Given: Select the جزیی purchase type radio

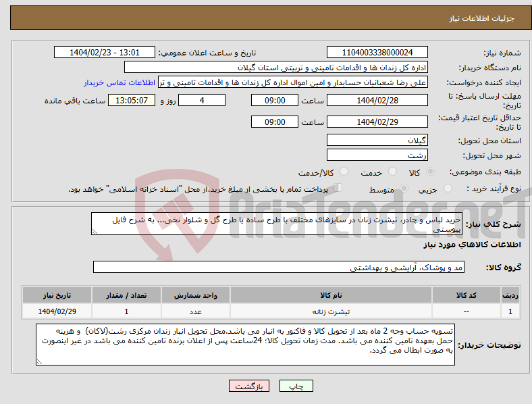Looking at the screenshot, I should (448, 188).
